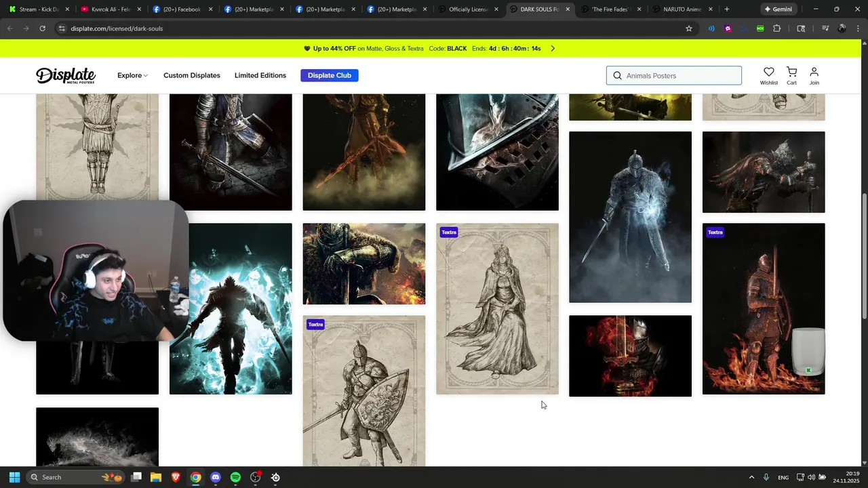
Task: Click the magnifier icon in the search box
Action: pyautogui.click(x=617, y=75)
